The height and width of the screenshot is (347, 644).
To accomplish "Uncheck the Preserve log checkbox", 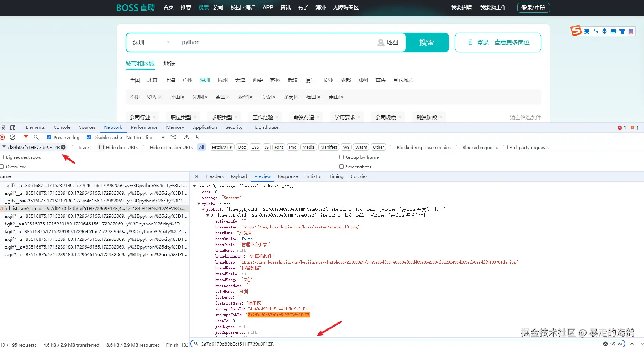I will (49, 137).
